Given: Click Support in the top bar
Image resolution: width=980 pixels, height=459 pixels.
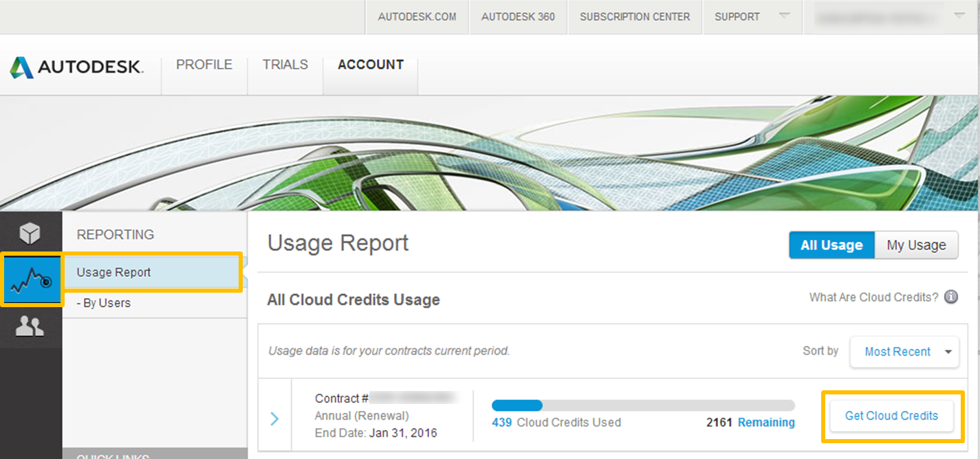Looking at the screenshot, I should (x=737, y=16).
